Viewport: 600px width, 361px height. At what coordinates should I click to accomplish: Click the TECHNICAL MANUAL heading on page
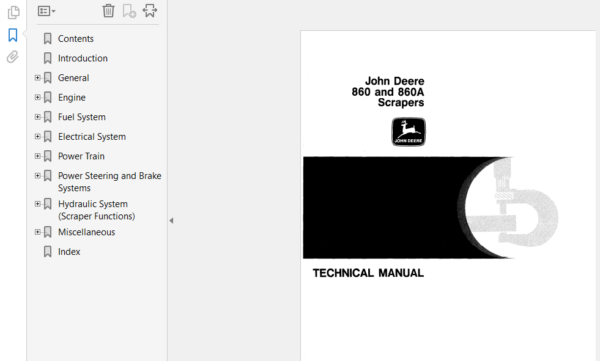368,273
